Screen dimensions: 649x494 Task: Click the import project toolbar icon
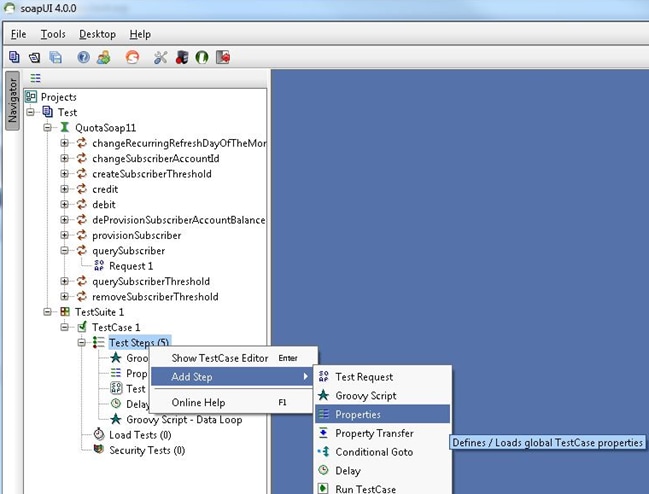(x=34, y=57)
